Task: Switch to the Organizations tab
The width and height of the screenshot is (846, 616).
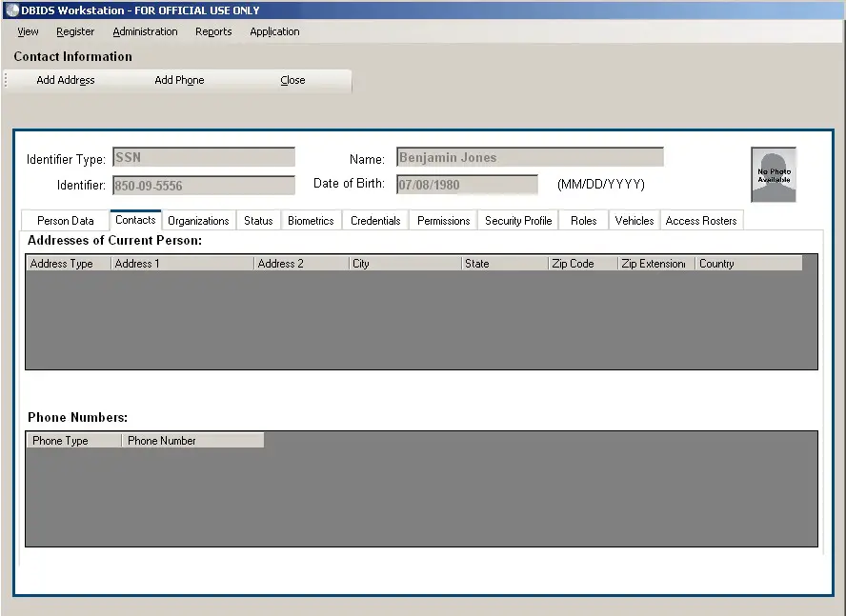Action: (198, 220)
